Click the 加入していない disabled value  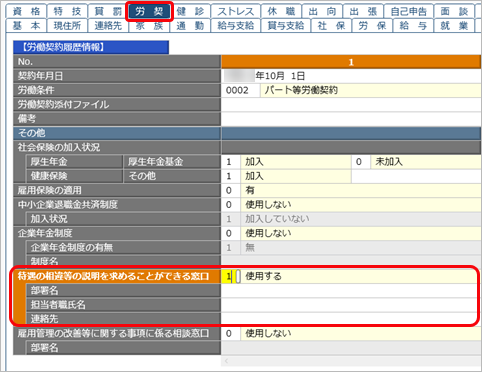pyautogui.click(x=277, y=219)
